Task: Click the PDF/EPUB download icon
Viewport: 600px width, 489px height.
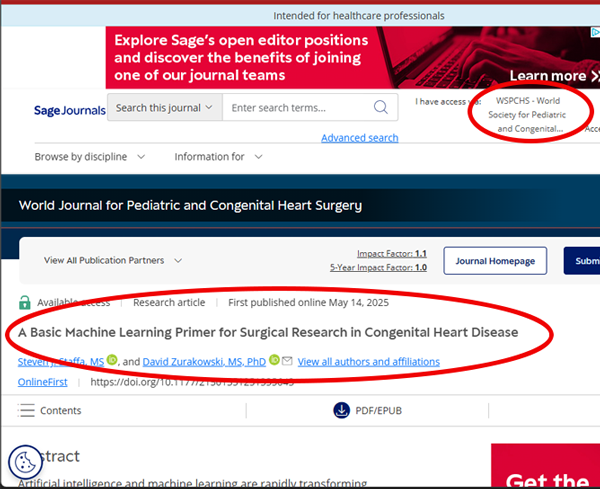Action: [x=341, y=410]
